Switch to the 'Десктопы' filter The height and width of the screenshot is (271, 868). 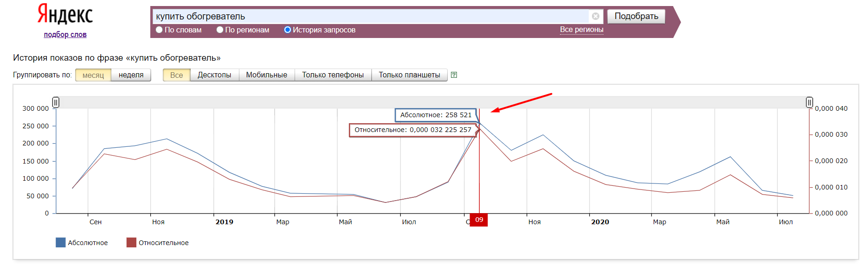click(x=214, y=75)
